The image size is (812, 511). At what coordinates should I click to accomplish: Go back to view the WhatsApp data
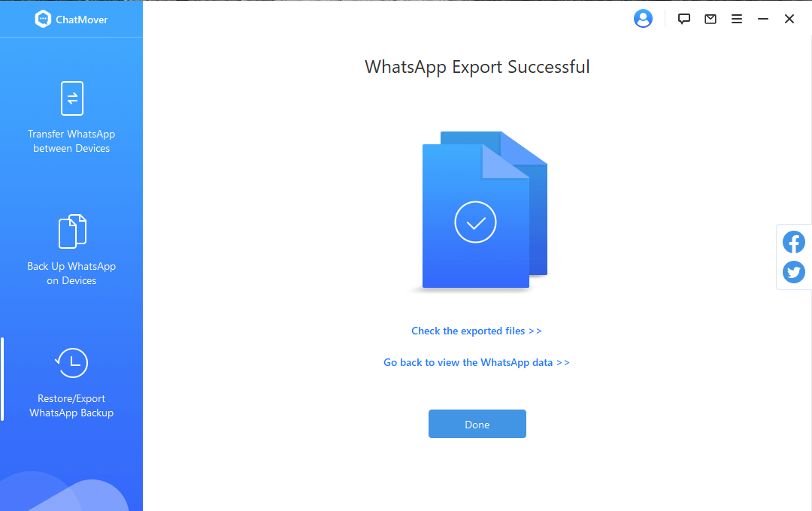pyautogui.click(x=477, y=362)
